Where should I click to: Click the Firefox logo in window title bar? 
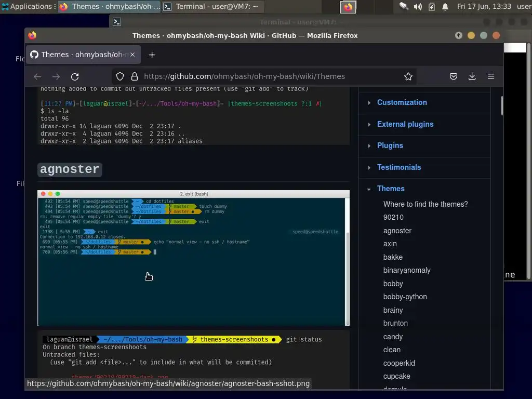click(x=32, y=35)
